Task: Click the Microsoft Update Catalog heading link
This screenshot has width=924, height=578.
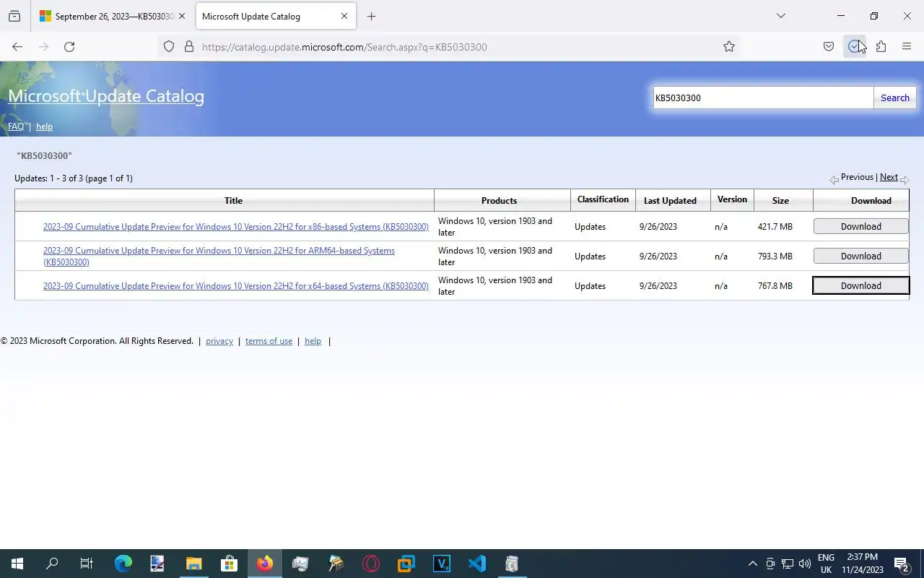Action: click(106, 96)
